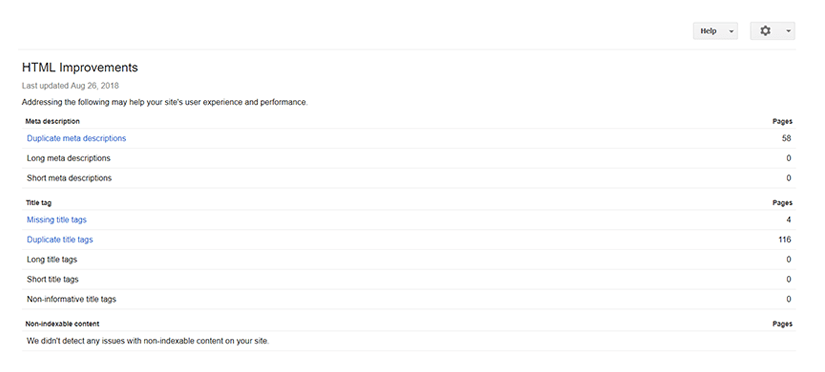Click the Short meta descriptions row

409,178
